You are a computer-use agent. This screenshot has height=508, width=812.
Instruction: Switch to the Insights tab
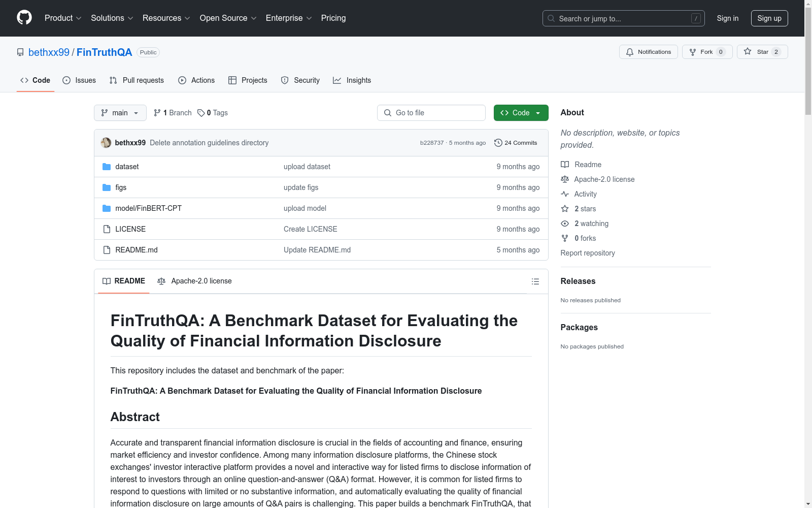[x=352, y=80]
